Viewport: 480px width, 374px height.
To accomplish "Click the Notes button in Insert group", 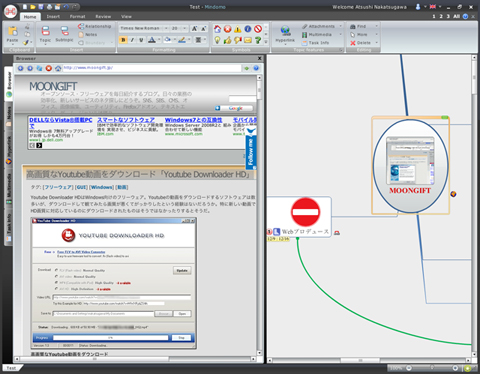I will click(x=88, y=35).
